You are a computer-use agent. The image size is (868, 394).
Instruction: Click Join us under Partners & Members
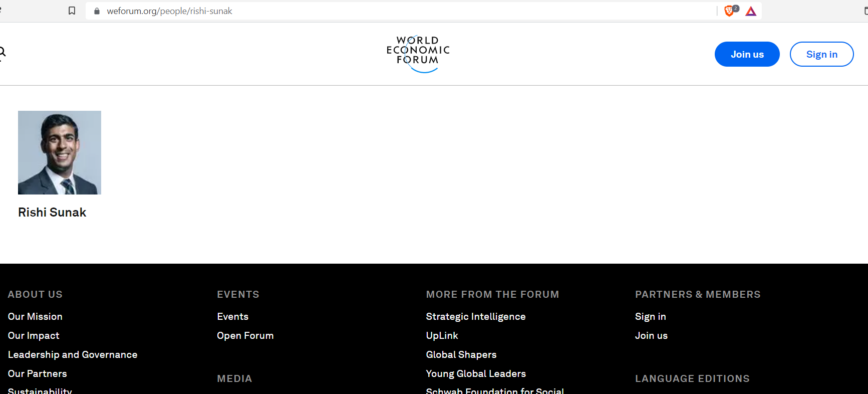point(651,335)
